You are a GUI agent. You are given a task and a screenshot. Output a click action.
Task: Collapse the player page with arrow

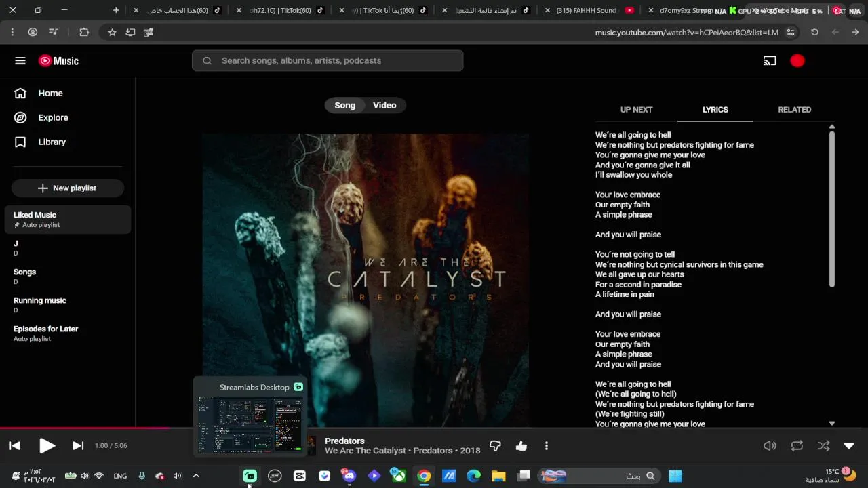click(x=849, y=446)
